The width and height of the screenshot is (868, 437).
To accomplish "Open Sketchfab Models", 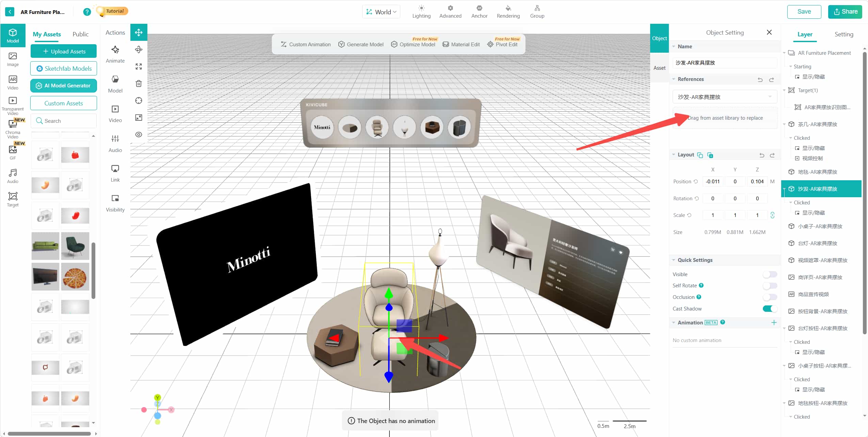I will (x=64, y=68).
